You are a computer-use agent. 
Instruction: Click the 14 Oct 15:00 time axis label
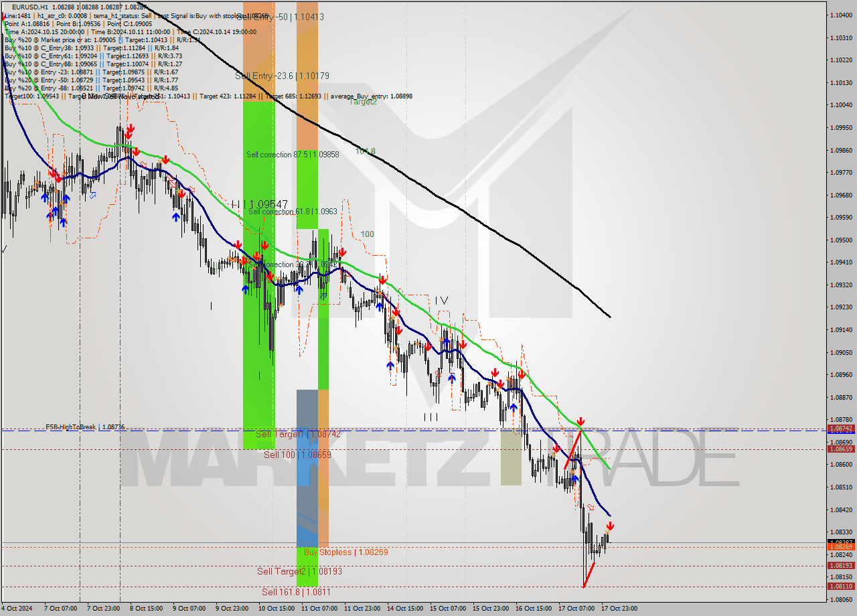(405, 609)
